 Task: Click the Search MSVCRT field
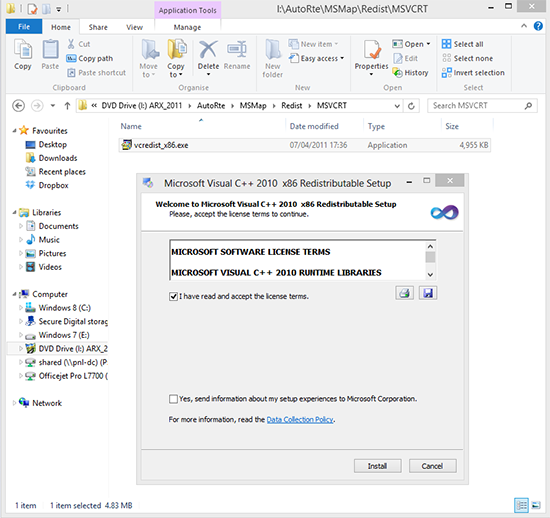482,106
